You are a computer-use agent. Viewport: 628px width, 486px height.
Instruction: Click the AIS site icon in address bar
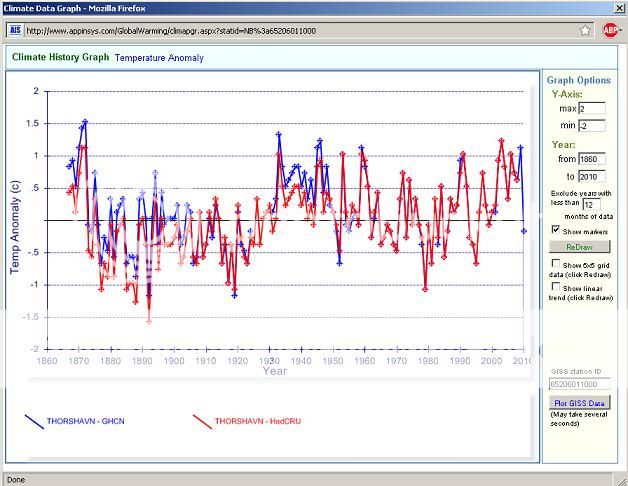(x=15, y=30)
